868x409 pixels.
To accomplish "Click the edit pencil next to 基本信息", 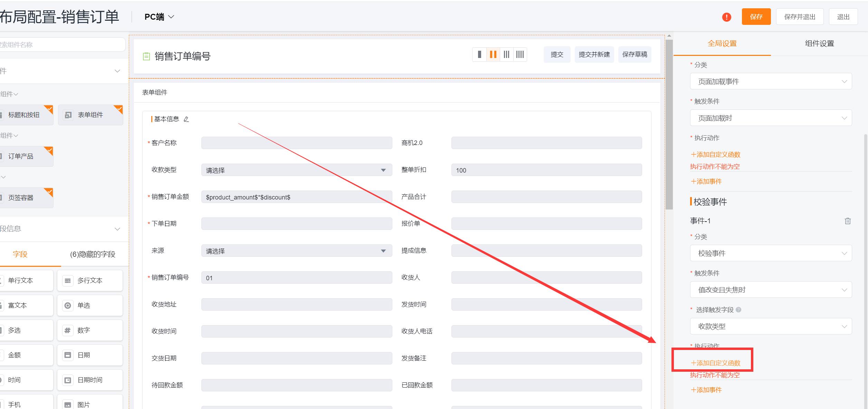I will [186, 119].
